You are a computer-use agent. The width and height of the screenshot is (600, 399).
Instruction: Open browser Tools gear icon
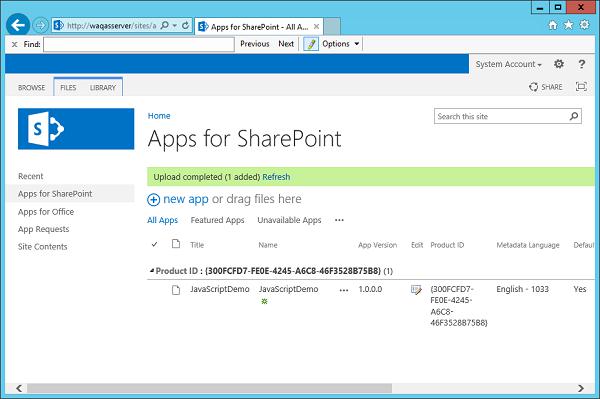[x=584, y=25]
